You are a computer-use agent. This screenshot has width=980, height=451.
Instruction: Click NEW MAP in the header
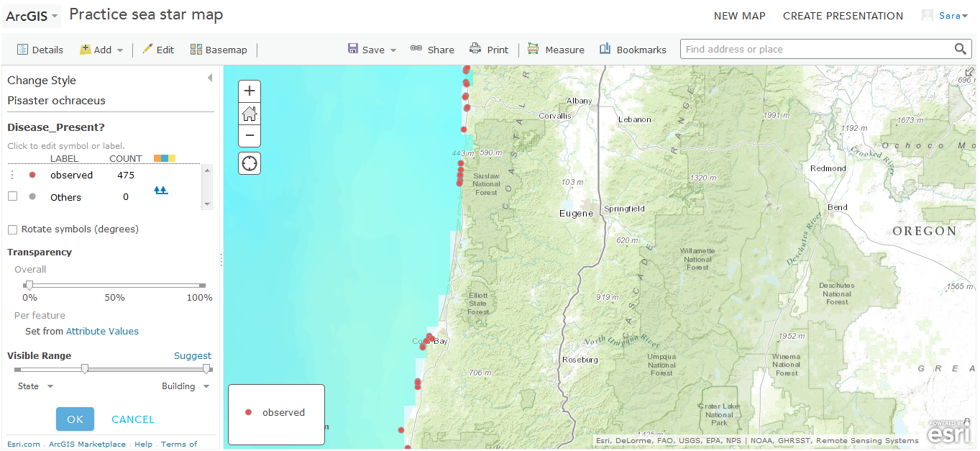[x=740, y=15]
